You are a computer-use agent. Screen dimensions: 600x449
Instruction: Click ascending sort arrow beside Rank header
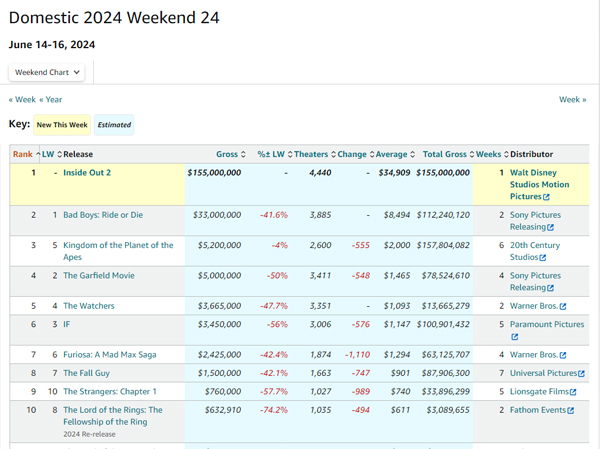(38, 154)
